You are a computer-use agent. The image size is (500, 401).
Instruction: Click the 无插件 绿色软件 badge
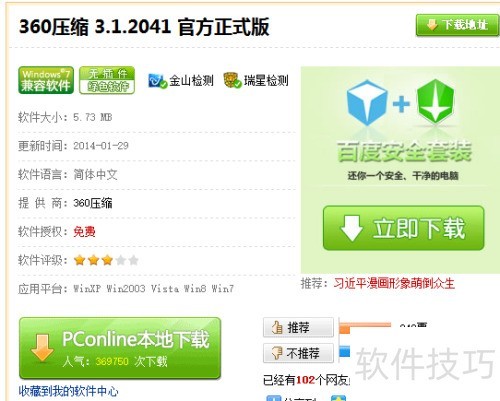pyautogui.click(x=107, y=80)
